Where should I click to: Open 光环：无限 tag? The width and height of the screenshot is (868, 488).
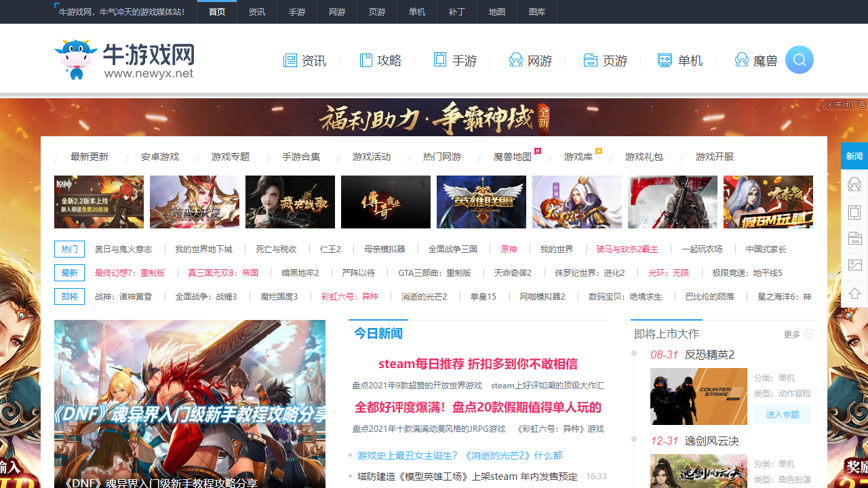pyautogui.click(x=669, y=273)
